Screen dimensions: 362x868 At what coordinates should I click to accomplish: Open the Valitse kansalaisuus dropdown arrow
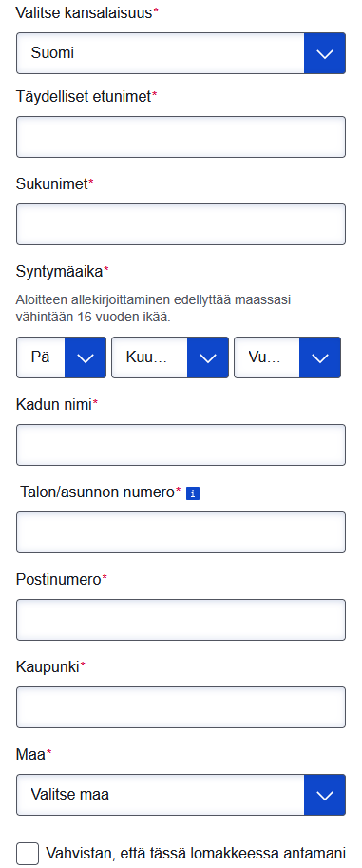325,53
